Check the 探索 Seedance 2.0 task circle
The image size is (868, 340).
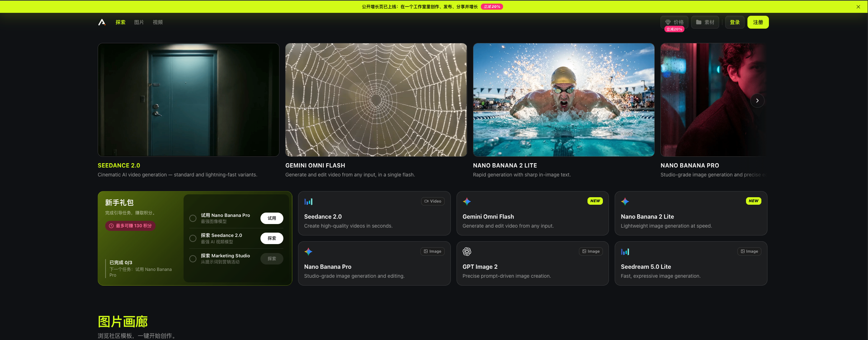coord(193,238)
